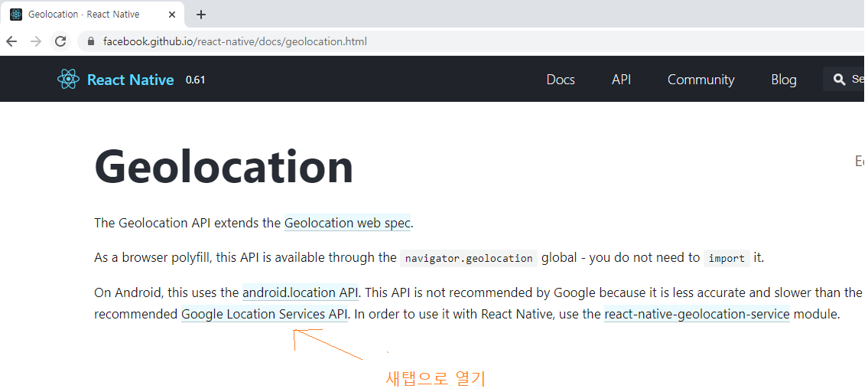Open a new tab with the plus icon
Image resolution: width=868 pixels, height=392 pixels.
click(x=201, y=15)
